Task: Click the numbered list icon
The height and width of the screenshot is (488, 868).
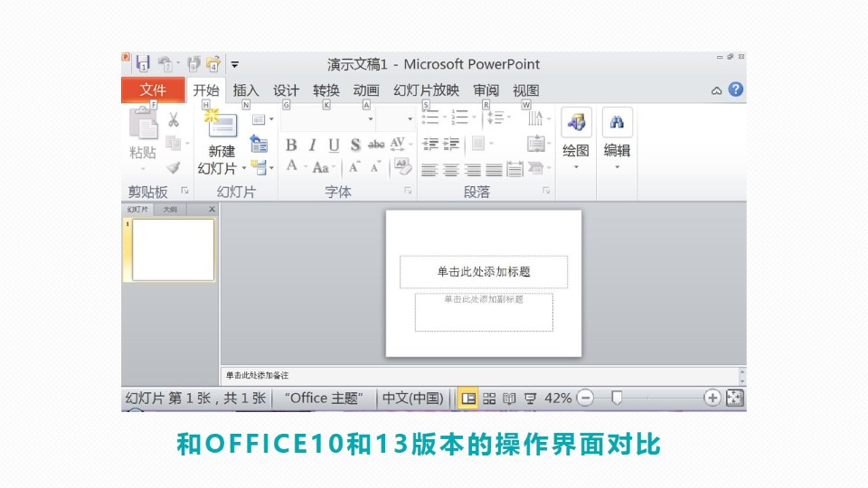Action: 460,117
